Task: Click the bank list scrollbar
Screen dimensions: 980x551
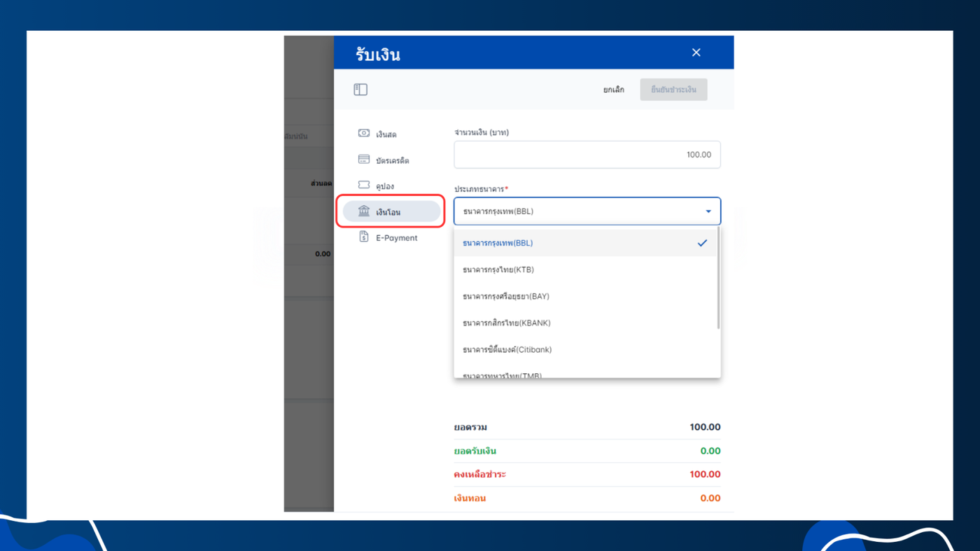Action: [x=717, y=279]
